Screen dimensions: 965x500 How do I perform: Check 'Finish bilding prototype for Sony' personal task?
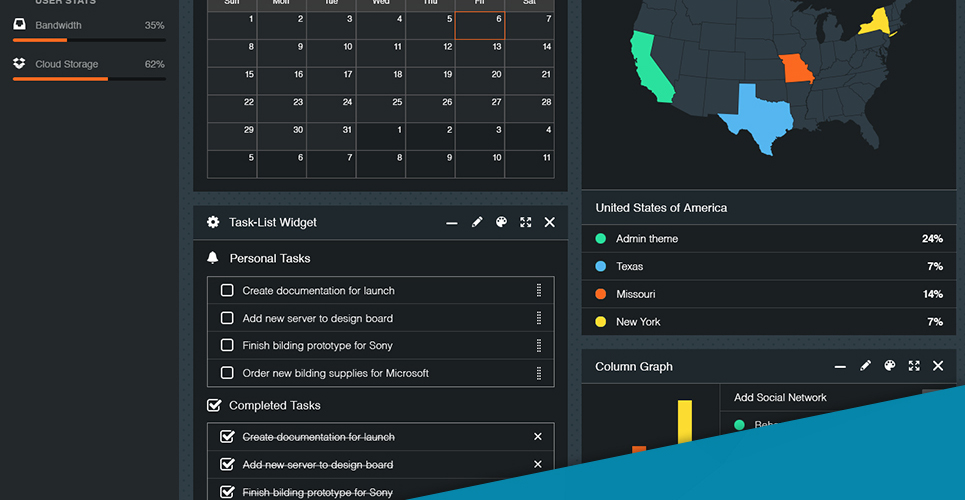(x=227, y=345)
